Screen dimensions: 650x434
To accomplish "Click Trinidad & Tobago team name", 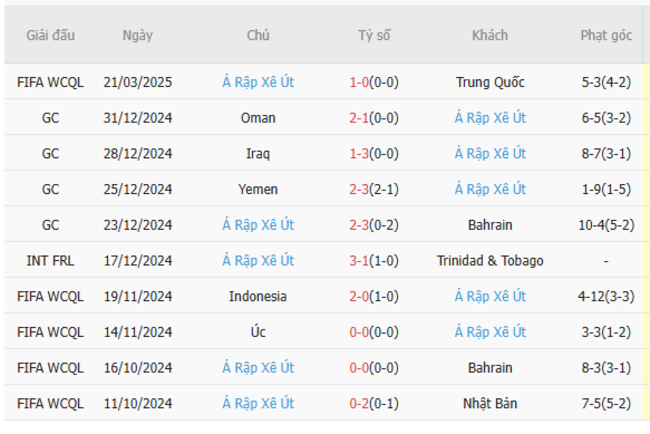I will [x=490, y=261].
